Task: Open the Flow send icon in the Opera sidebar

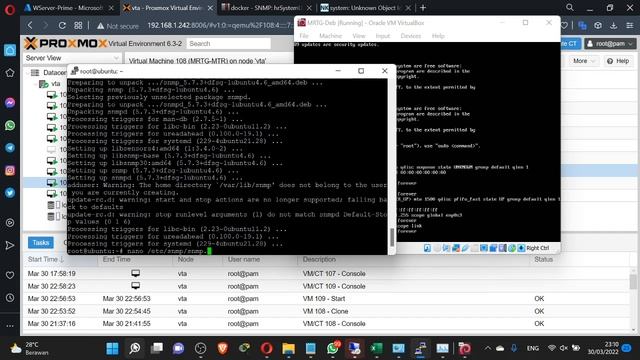Action: [10, 245]
